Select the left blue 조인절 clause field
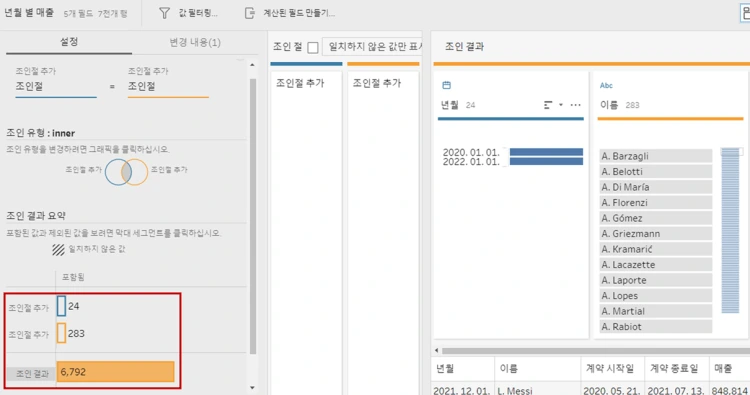Image resolution: width=750 pixels, height=395 pixels. click(x=55, y=87)
